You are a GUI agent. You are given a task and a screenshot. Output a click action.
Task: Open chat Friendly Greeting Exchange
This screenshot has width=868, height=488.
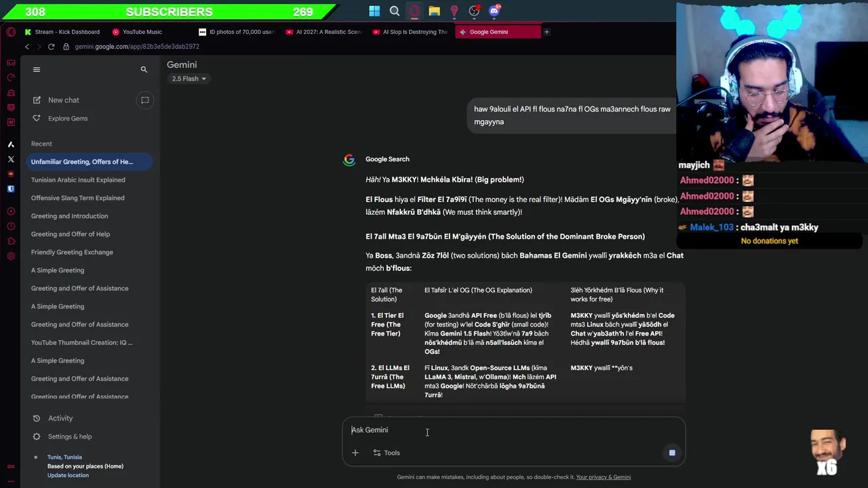point(90,252)
